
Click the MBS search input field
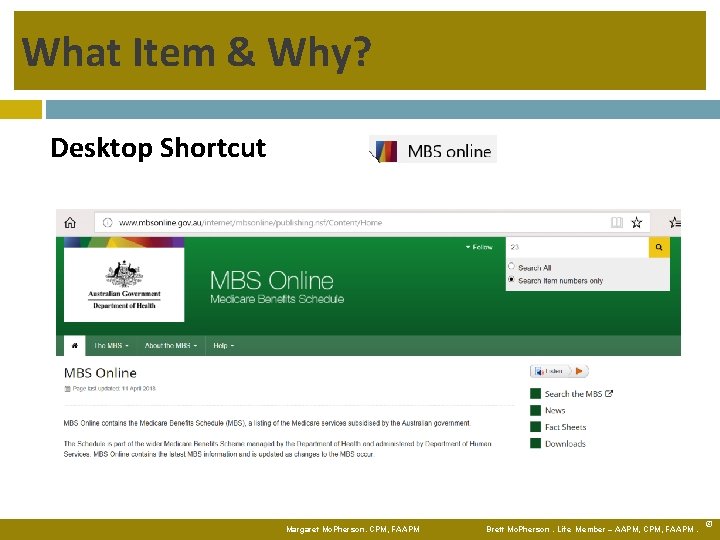[x=577, y=247]
